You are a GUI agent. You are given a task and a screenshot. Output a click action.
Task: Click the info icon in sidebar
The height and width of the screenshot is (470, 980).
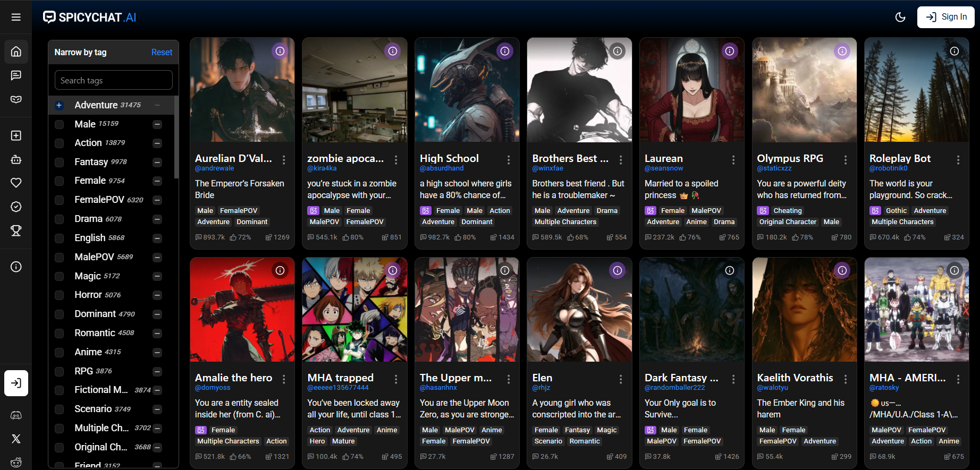(16, 266)
